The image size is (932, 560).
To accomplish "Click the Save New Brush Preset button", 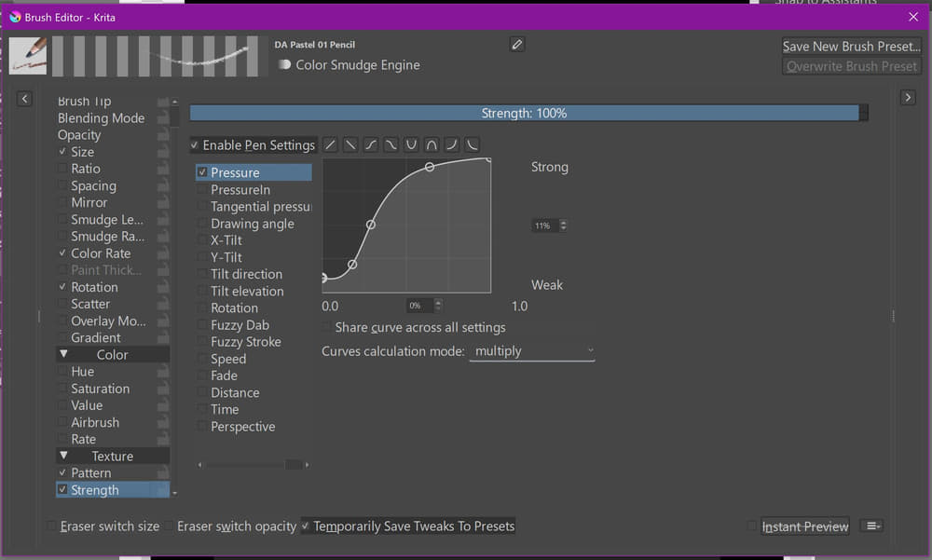I will tap(851, 46).
